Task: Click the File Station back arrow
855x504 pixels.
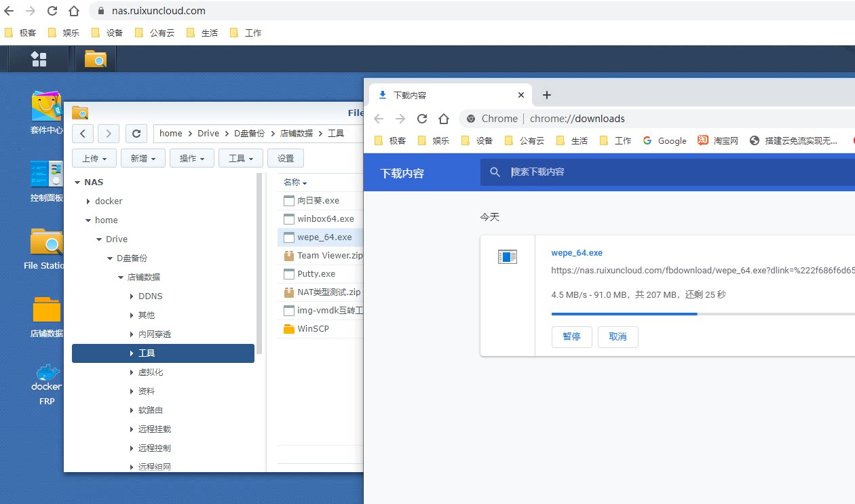Action: 83,134
